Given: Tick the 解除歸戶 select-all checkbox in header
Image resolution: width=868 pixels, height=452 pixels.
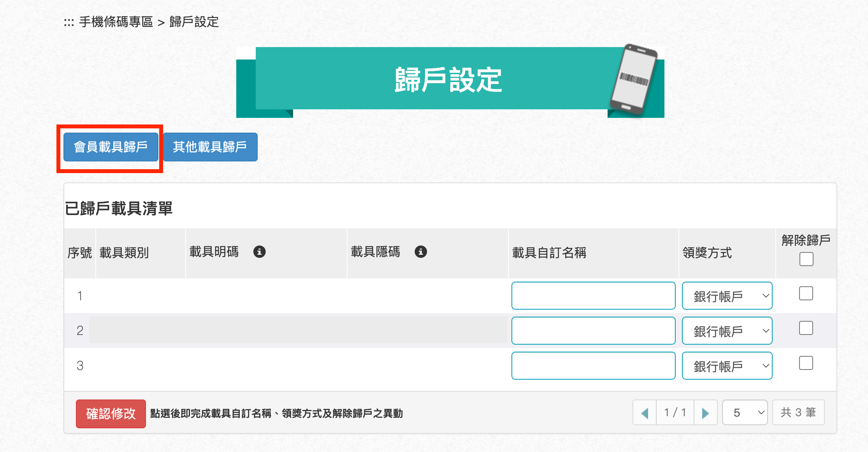Looking at the screenshot, I should 806,259.
